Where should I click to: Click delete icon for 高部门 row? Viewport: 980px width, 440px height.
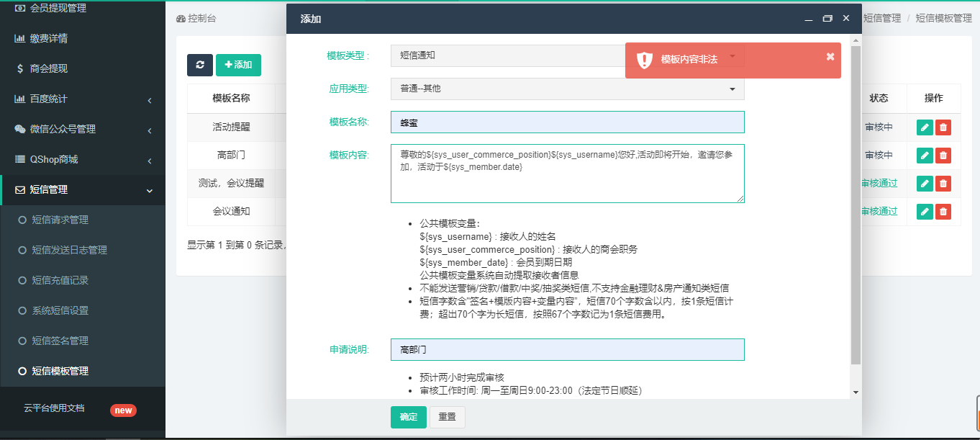(x=943, y=155)
